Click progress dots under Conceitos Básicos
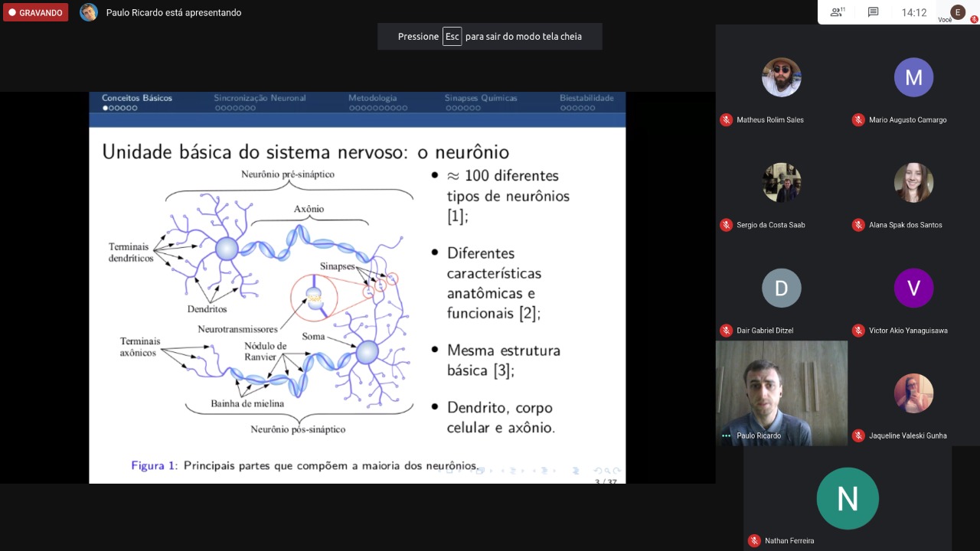The height and width of the screenshot is (551, 980). tap(120, 108)
